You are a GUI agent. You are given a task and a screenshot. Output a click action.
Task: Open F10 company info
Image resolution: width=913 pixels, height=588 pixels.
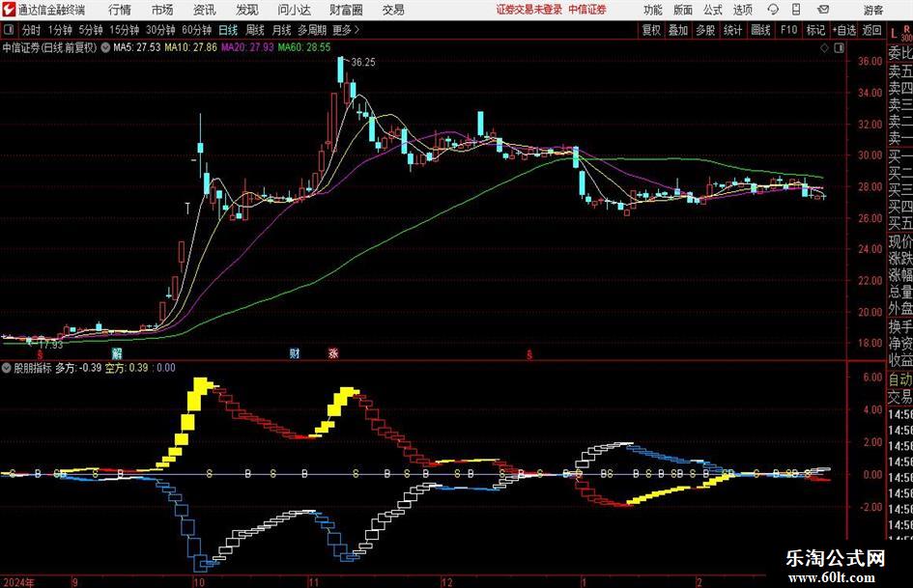pyautogui.click(x=788, y=30)
